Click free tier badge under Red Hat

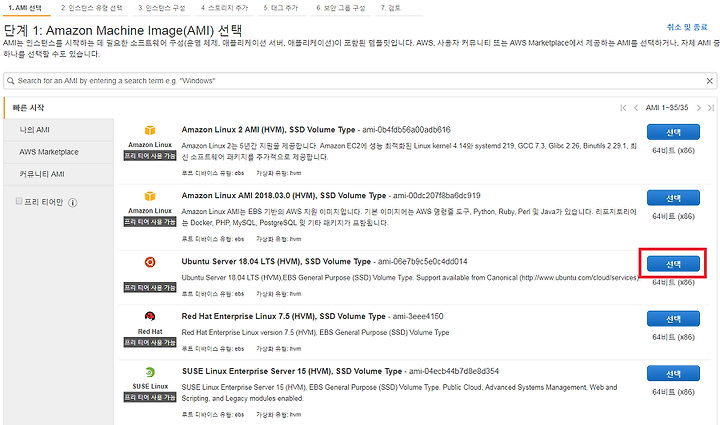tap(150, 343)
